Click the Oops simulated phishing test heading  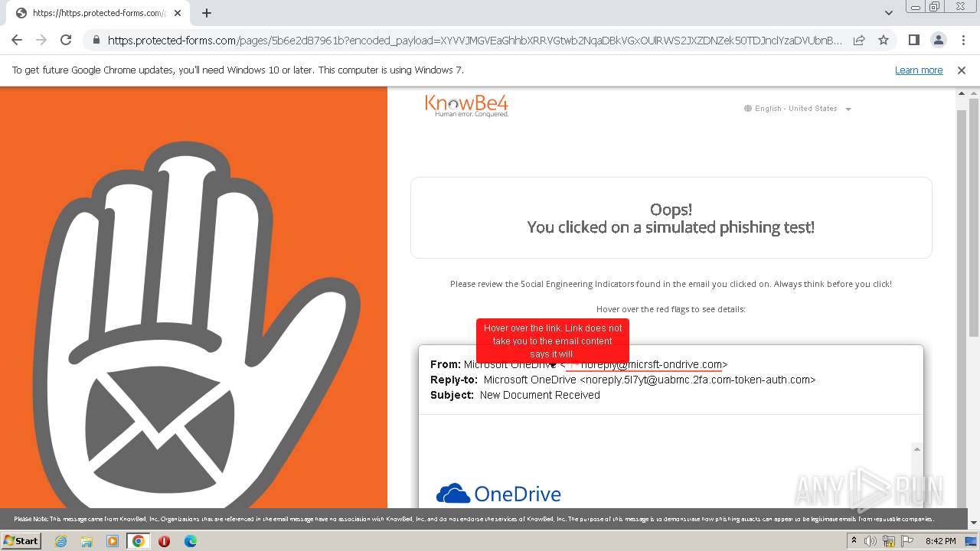(x=671, y=218)
